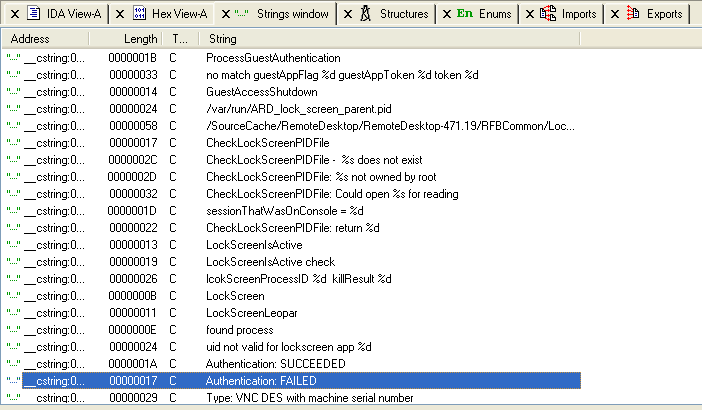Select 'CheckLockScreenPIDFile: return %d' string

[293, 228]
